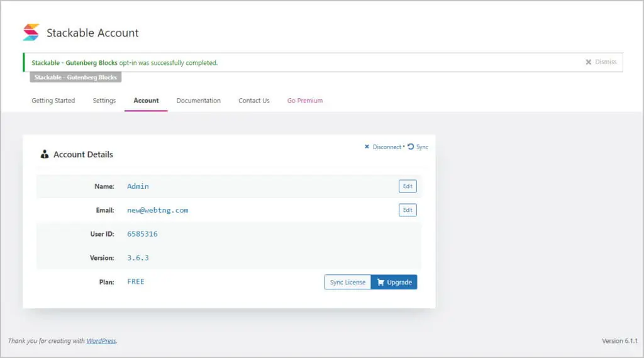Click the version value 3.6.3
Viewport: 644px width, 358px height.
point(138,258)
